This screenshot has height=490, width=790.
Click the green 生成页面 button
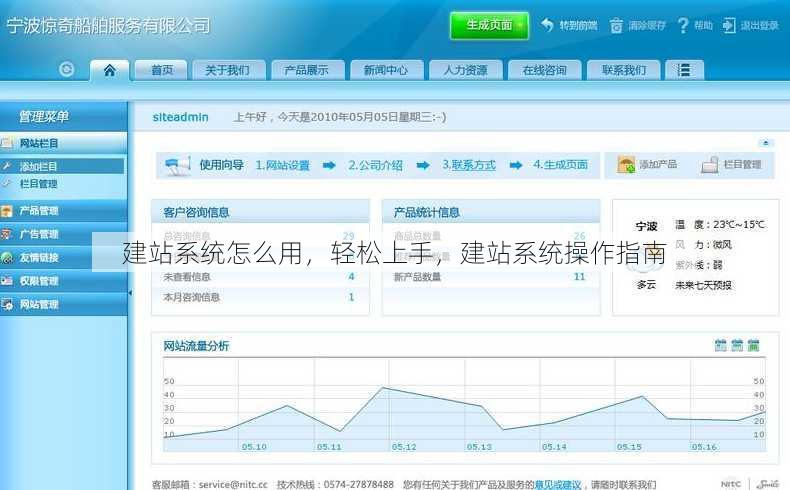[489, 25]
